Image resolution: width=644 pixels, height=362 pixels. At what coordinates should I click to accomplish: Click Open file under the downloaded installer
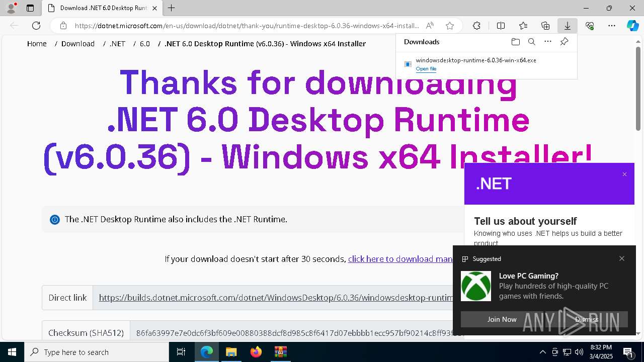[x=426, y=69]
